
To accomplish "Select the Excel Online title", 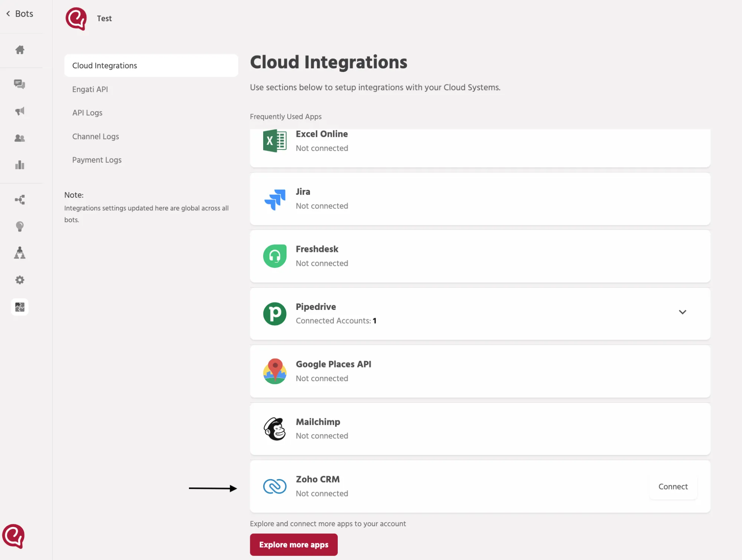I will 322,134.
